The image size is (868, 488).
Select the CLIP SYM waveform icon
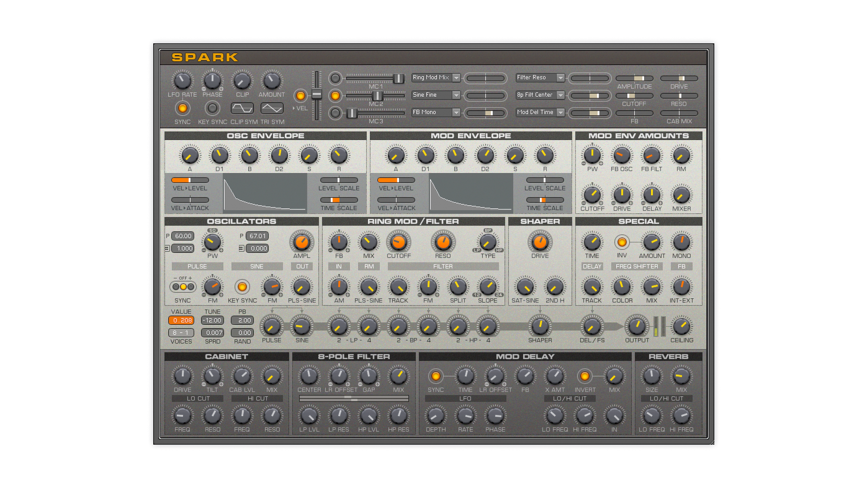[x=242, y=108]
